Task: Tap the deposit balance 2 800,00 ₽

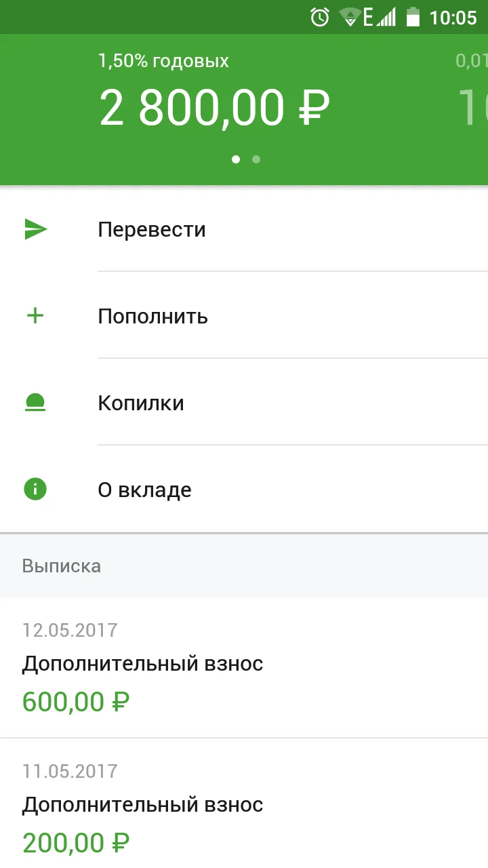Action: pyautogui.click(x=214, y=107)
